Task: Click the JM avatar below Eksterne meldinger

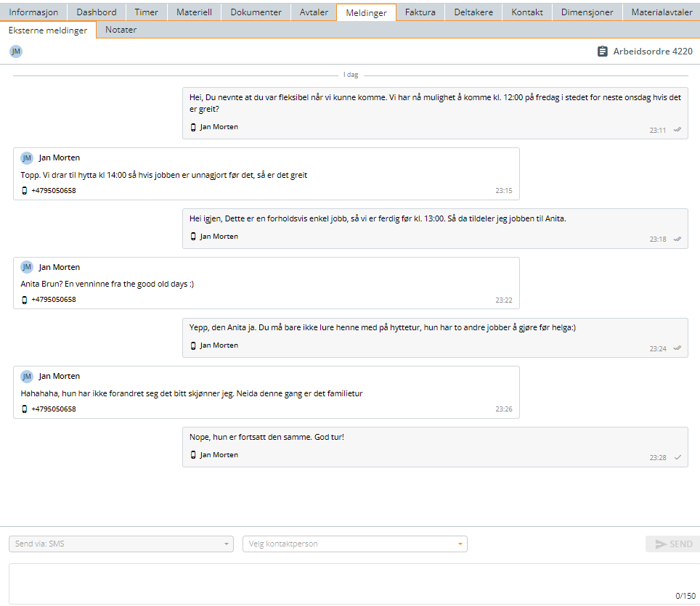Action: coord(16,52)
